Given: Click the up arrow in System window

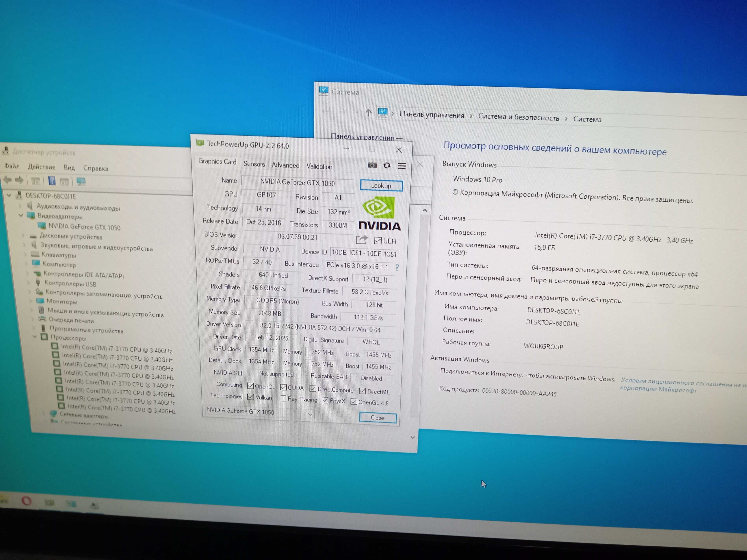Looking at the screenshot, I should click(x=368, y=112).
